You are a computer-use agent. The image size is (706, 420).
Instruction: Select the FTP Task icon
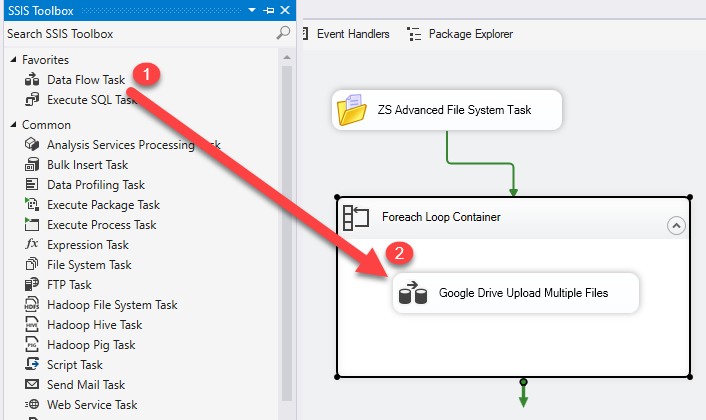(31, 285)
